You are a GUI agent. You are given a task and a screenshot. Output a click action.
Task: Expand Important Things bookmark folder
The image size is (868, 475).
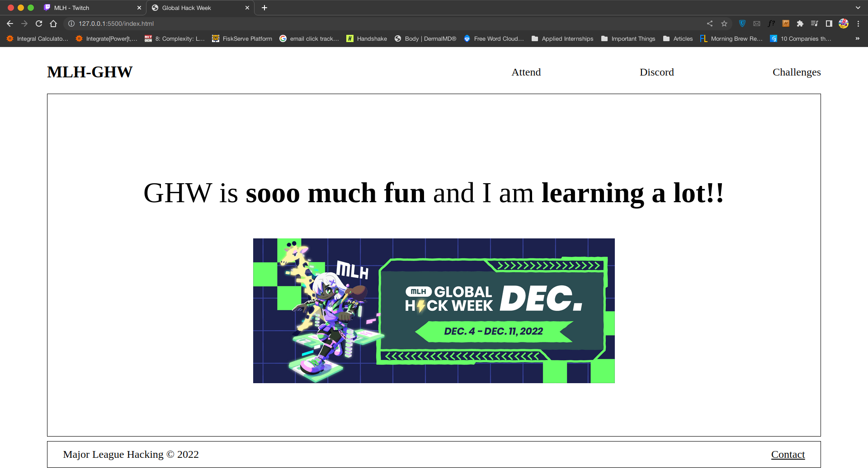coord(628,38)
